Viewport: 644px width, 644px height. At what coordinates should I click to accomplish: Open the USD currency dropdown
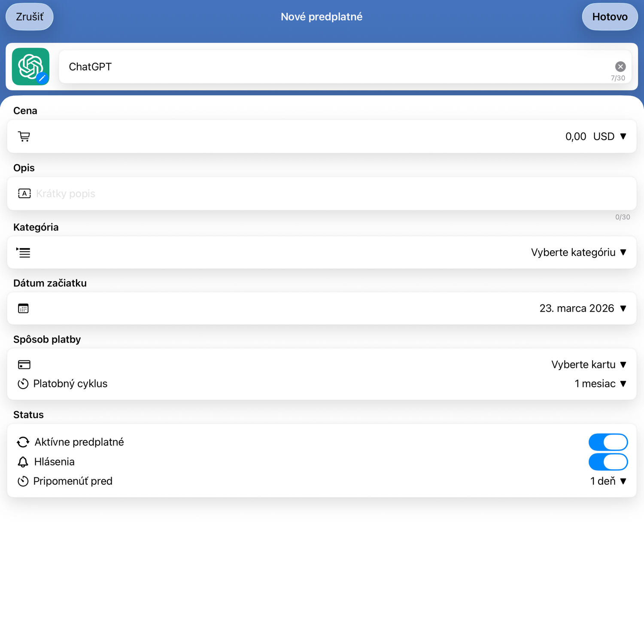tap(610, 137)
